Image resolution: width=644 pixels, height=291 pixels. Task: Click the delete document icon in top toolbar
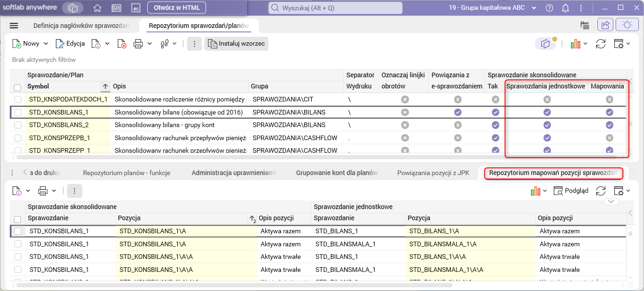pyautogui.click(x=122, y=44)
